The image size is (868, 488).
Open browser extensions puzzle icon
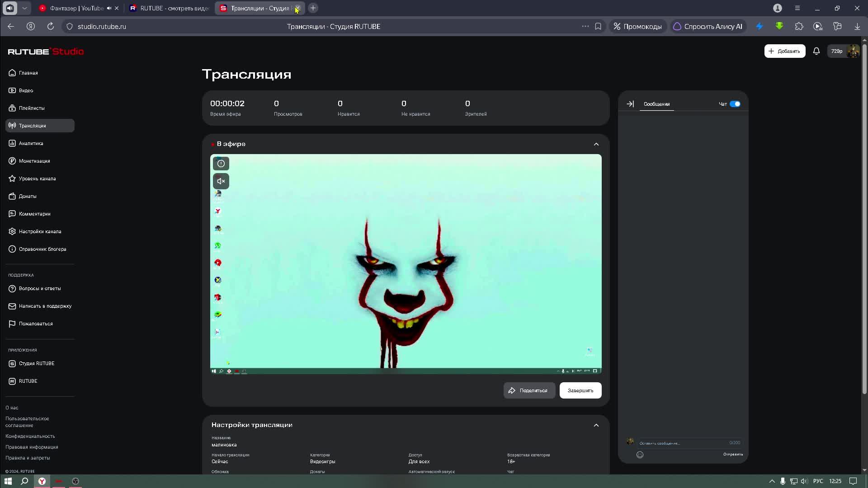[x=799, y=27]
